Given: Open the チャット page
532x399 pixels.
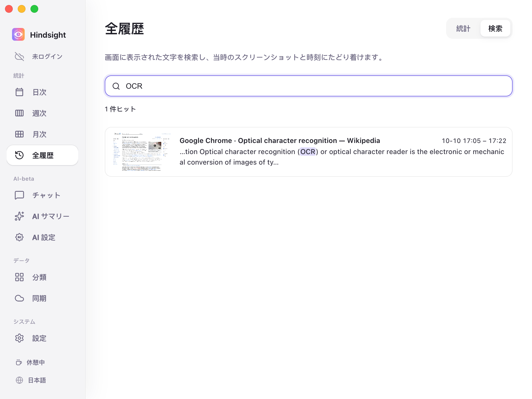Looking at the screenshot, I should click(x=42, y=195).
